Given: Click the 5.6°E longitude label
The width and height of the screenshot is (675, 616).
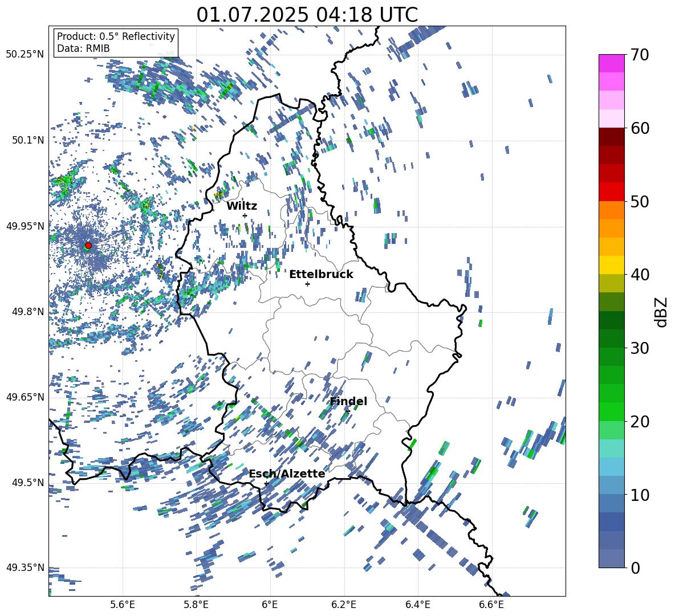Looking at the screenshot, I should [123, 605].
